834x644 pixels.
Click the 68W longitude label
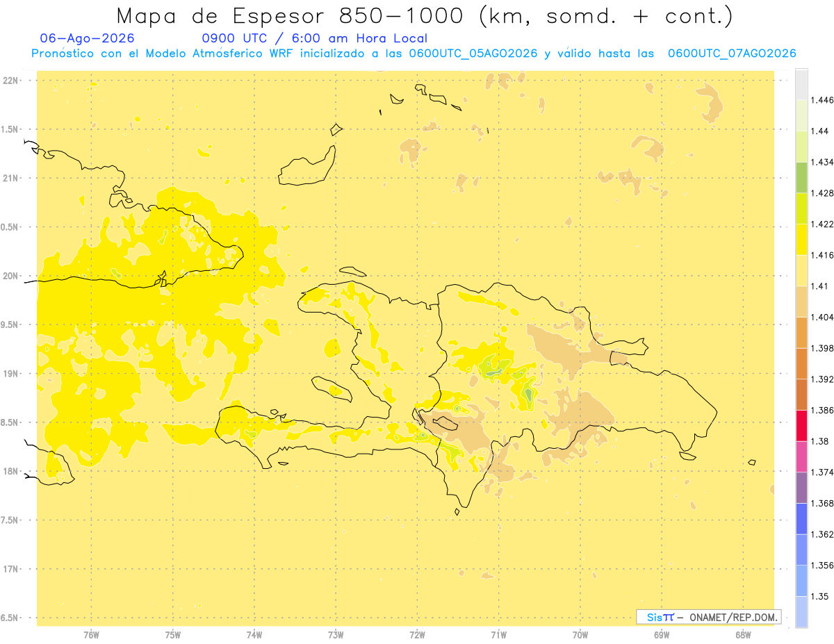click(743, 635)
